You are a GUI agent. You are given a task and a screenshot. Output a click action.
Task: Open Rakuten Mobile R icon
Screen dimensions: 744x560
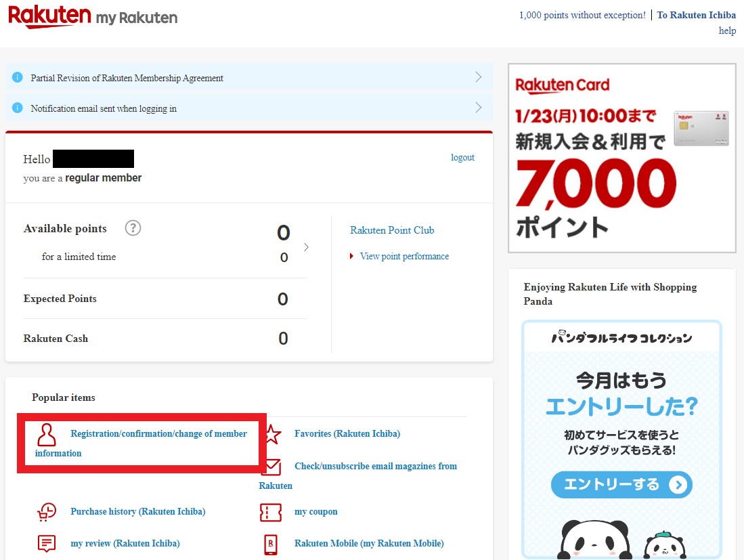pyautogui.click(x=269, y=544)
